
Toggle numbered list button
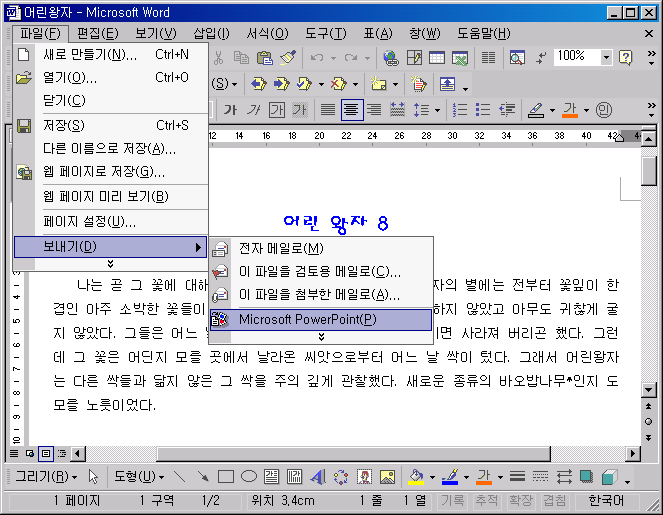(x=459, y=110)
